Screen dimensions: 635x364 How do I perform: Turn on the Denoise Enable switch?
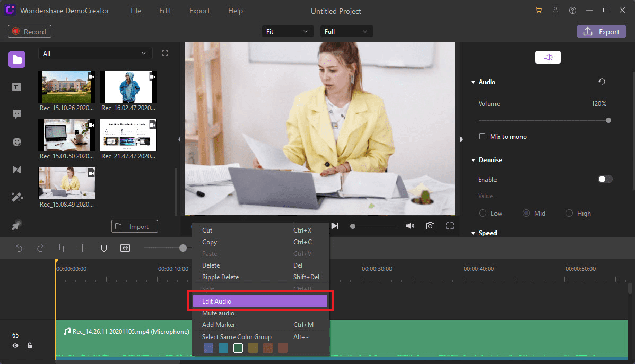point(605,179)
